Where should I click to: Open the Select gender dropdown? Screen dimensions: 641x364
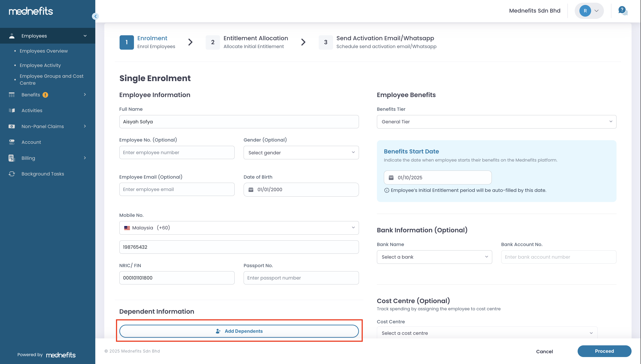tap(301, 153)
